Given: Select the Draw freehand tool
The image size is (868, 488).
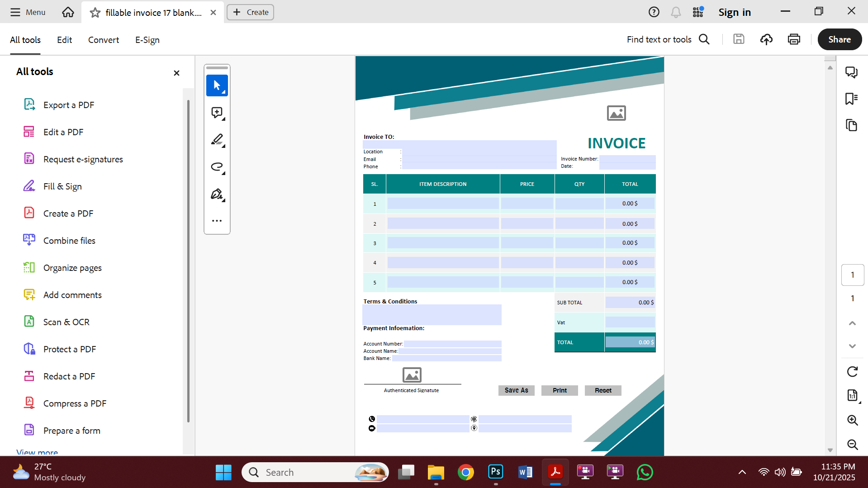Looking at the screenshot, I should click(217, 167).
